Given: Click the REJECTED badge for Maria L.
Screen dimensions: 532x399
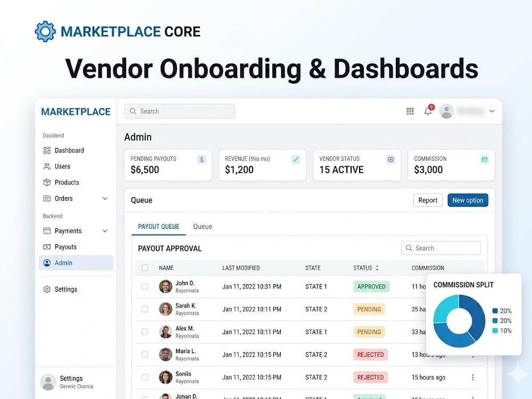Looking at the screenshot, I should [370, 355].
